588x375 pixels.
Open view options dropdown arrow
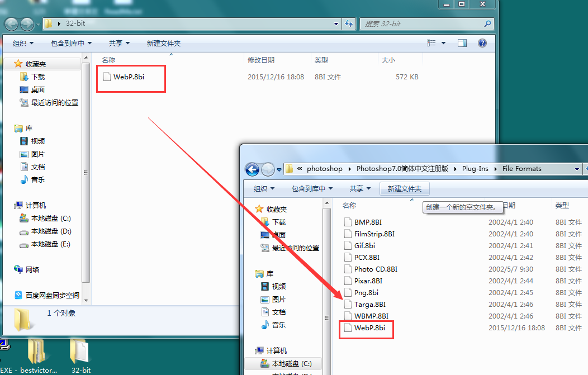tap(444, 43)
